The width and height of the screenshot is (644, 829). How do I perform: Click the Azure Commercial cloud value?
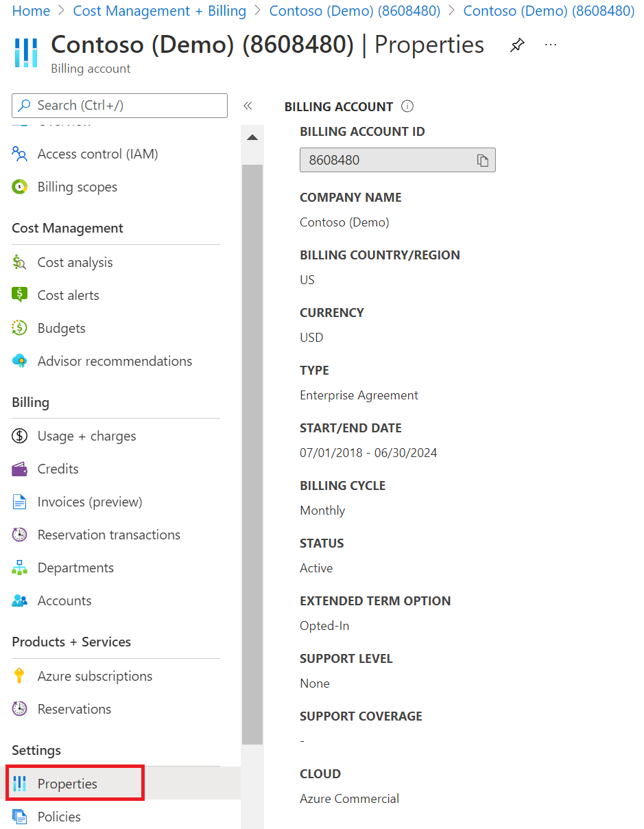(x=349, y=799)
